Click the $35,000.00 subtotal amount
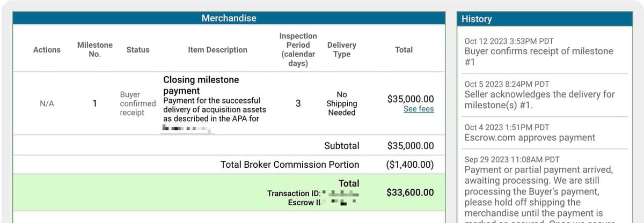 [x=410, y=146]
